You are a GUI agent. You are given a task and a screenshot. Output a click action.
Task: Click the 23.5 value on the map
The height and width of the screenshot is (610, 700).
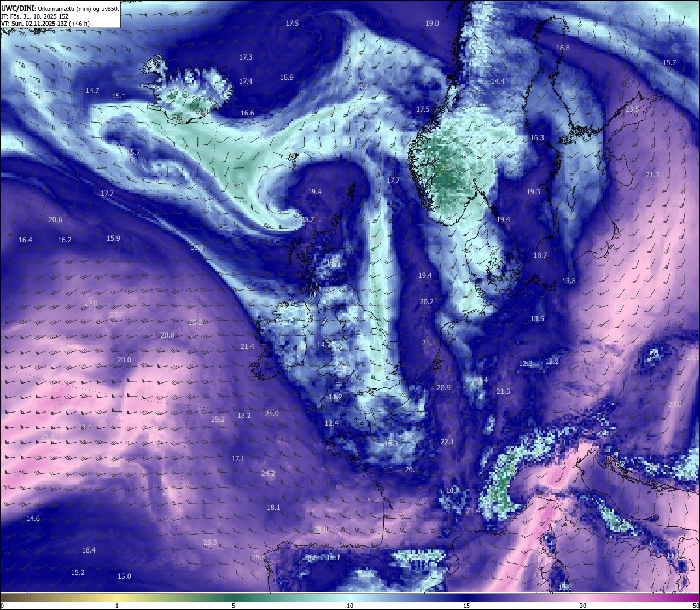coord(632,109)
